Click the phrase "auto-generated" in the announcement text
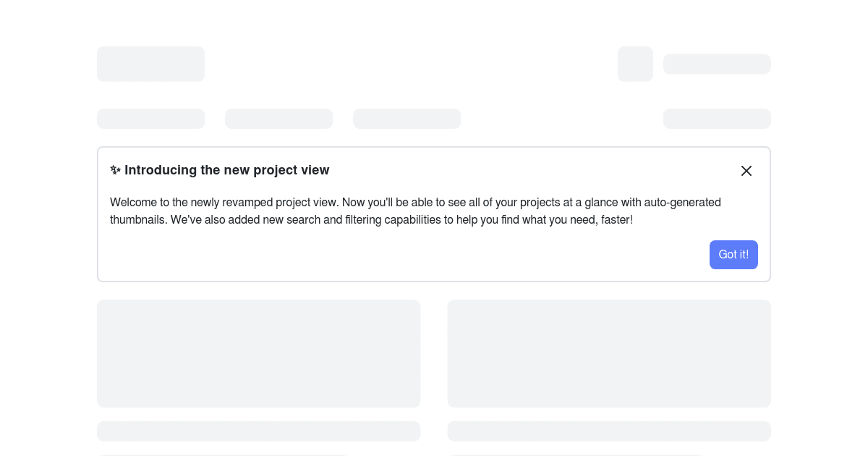Image resolution: width=868 pixels, height=456 pixels. pyautogui.click(x=682, y=203)
